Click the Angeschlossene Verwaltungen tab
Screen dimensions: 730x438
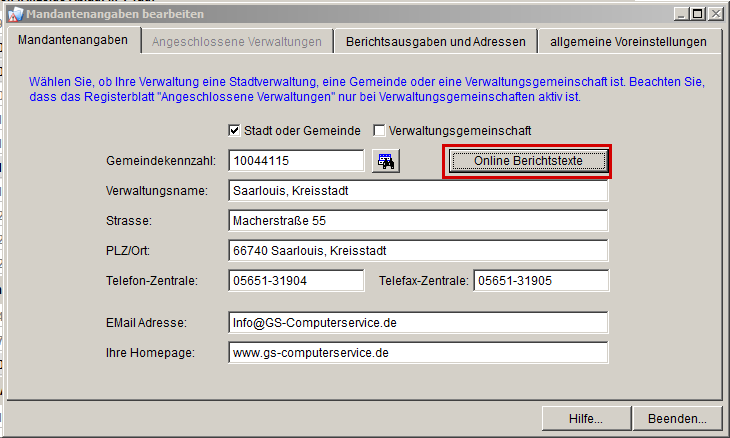click(x=236, y=41)
